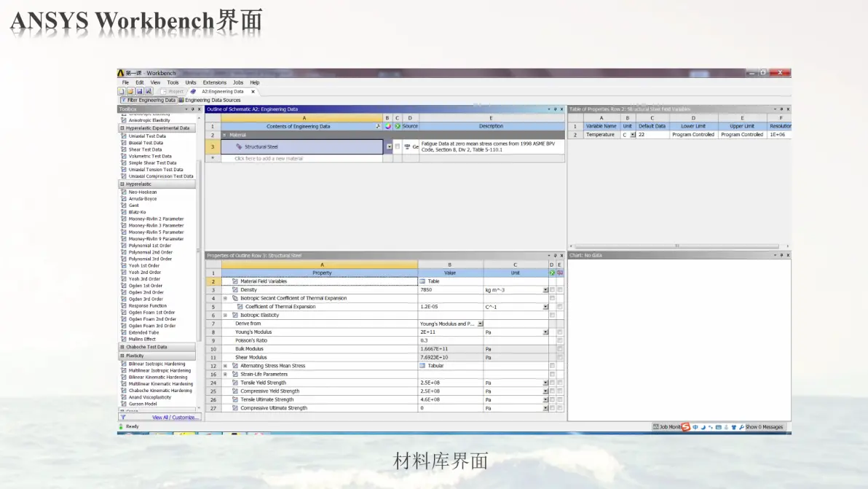Open Temperature unit dropdown in Table panel
Viewport: 868px width, 489px height.
tap(633, 135)
